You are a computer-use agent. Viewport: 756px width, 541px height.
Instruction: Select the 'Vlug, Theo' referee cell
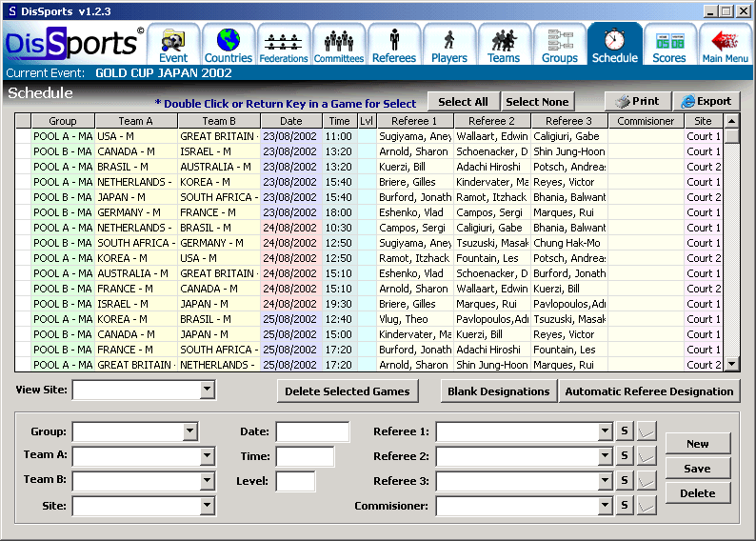click(415, 319)
